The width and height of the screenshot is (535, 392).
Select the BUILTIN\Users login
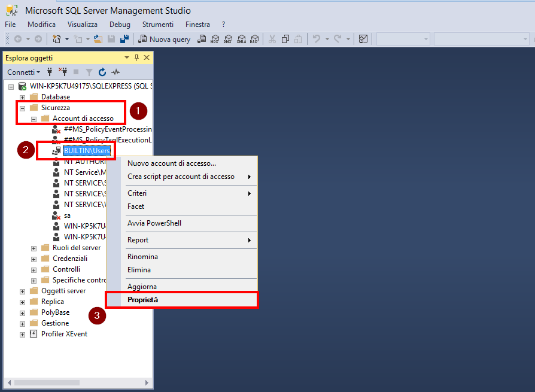(x=87, y=151)
